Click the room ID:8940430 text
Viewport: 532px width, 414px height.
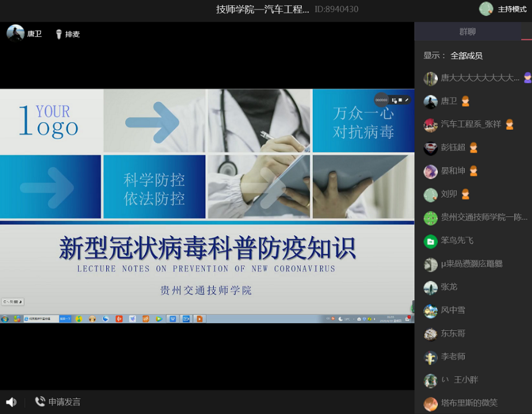point(336,9)
